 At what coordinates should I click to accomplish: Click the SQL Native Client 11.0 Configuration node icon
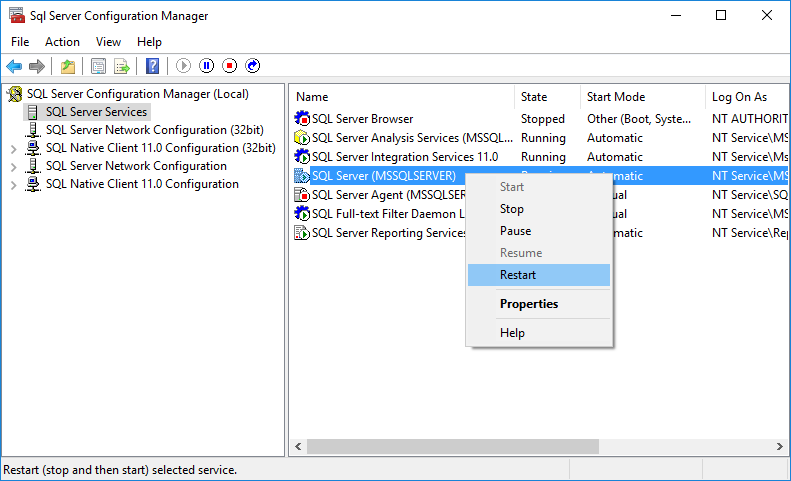click(x=33, y=184)
